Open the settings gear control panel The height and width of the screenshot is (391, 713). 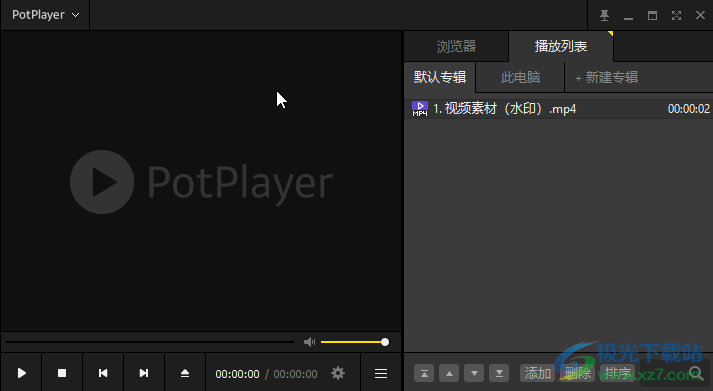click(338, 373)
